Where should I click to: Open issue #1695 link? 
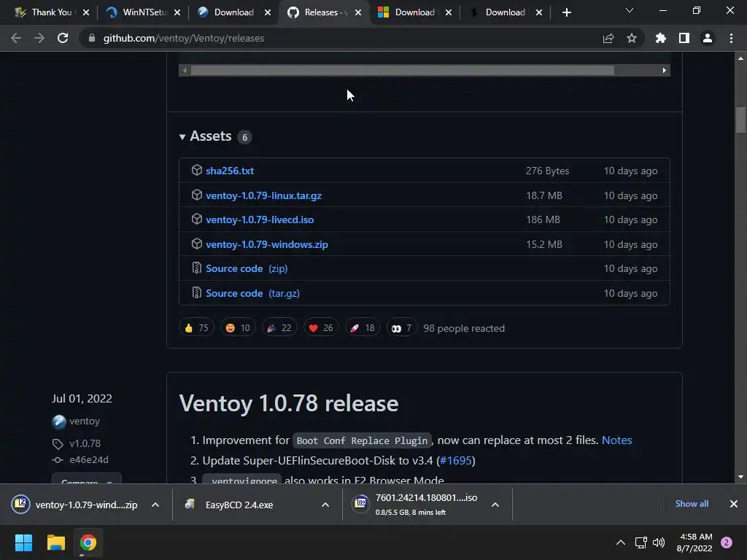click(x=456, y=461)
